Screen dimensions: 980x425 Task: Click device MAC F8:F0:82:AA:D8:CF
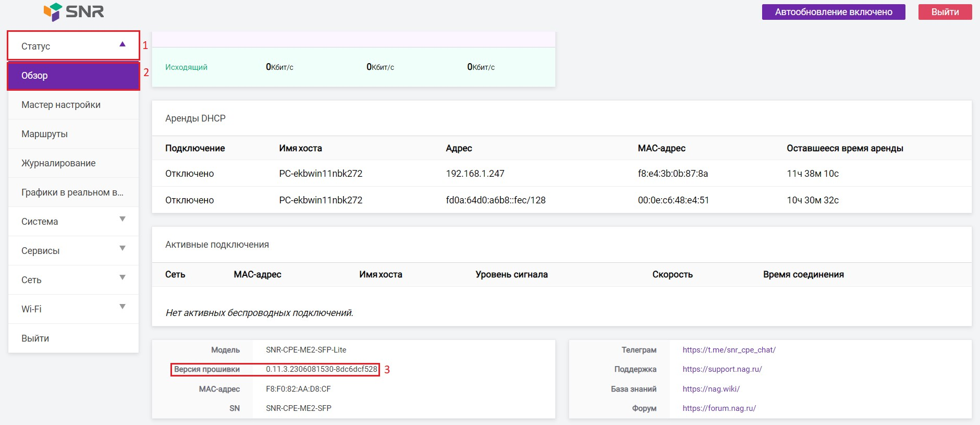(x=298, y=389)
